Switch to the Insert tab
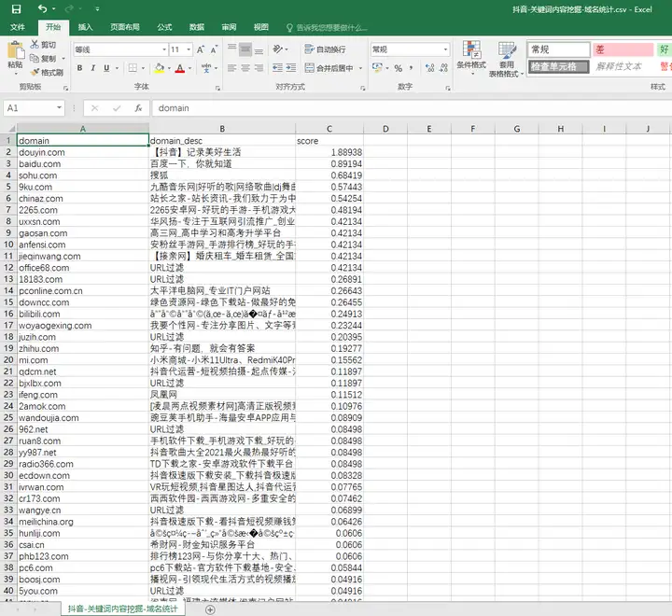 (x=85, y=27)
